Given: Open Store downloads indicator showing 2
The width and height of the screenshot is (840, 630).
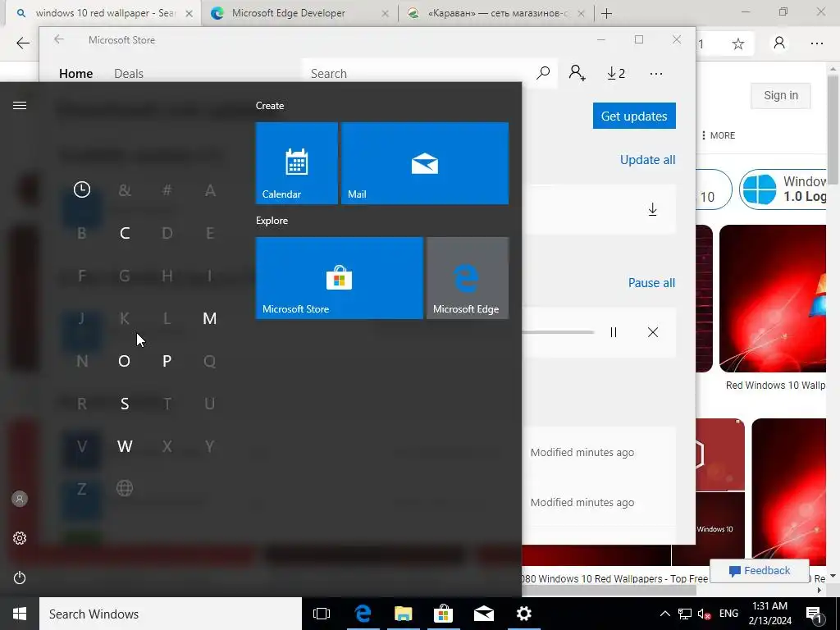Looking at the screenshot, I should tap(616, 73).
